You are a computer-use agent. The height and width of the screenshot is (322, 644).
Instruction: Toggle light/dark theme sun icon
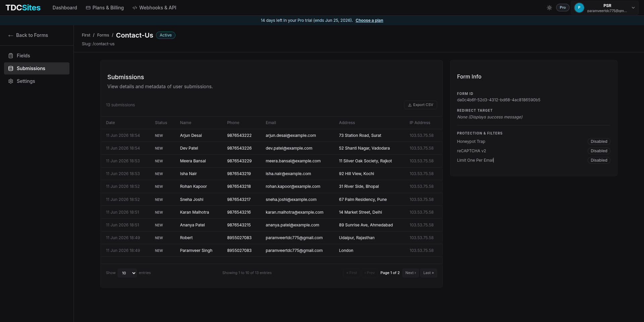pos(549,8)
